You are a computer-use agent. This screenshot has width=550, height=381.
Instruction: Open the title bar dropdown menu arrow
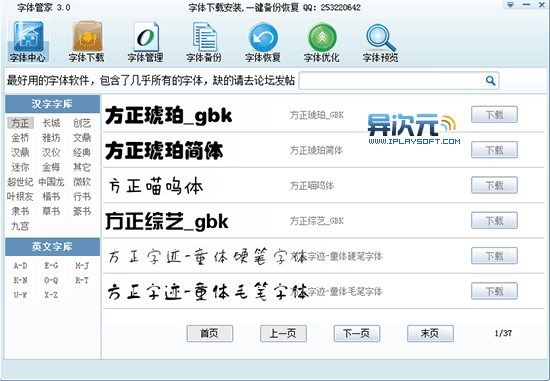point(510,5)
